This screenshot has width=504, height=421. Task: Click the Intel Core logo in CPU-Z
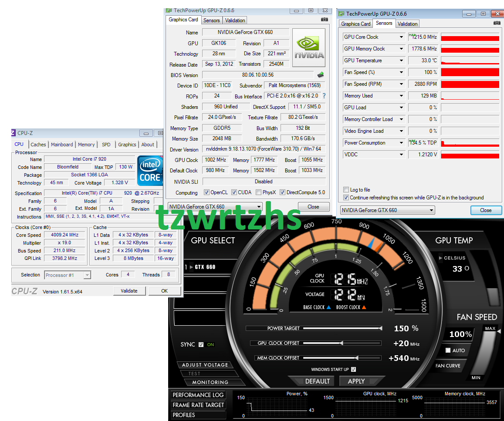149,171
